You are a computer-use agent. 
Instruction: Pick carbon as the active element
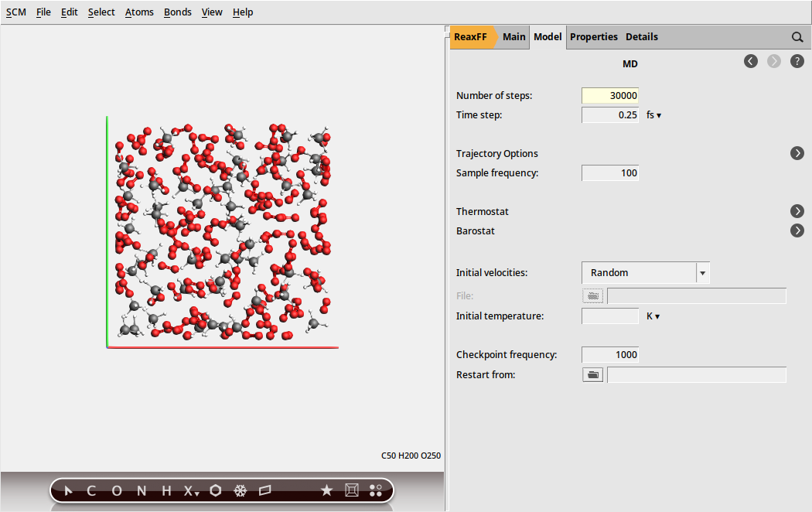(x=90, y=490)
